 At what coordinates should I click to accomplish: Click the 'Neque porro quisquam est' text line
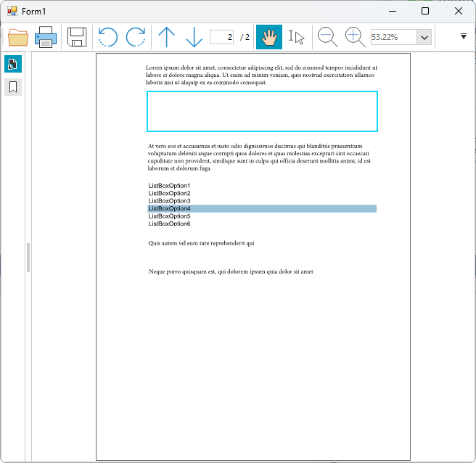[231, 271]
